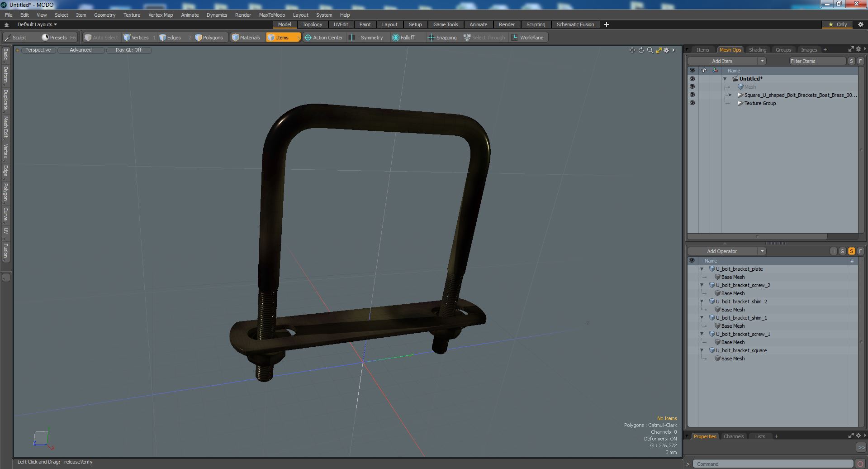
Task: Click the Items panel settings gear icon
Action: (858, 49)
